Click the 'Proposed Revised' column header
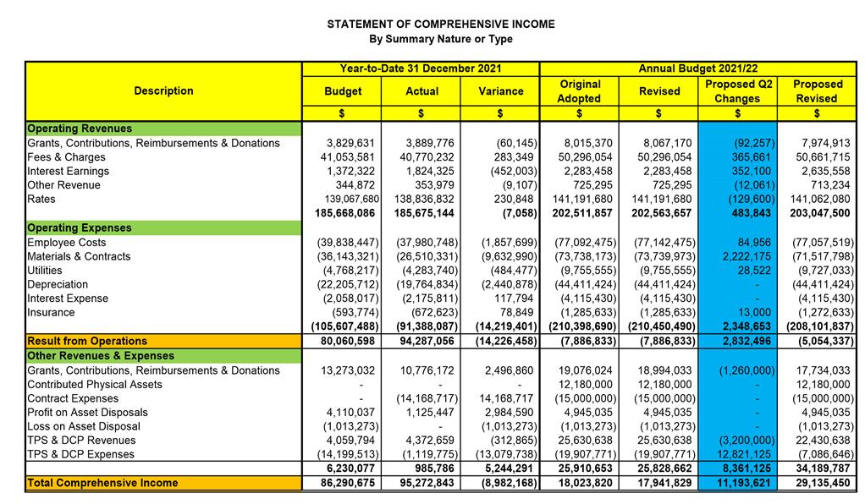Image resolution: width=865 pixels, height=504 pixels. [x=817, y=91]
